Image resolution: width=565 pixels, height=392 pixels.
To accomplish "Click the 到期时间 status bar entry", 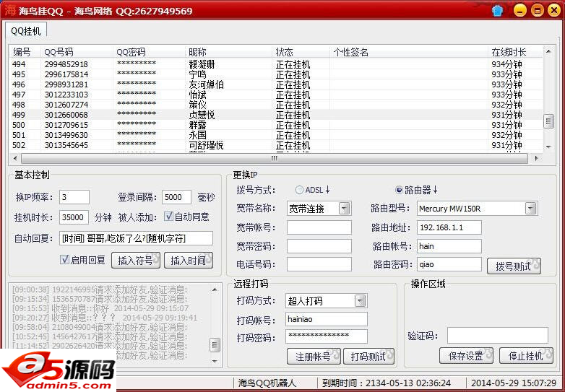I will 387,383.
